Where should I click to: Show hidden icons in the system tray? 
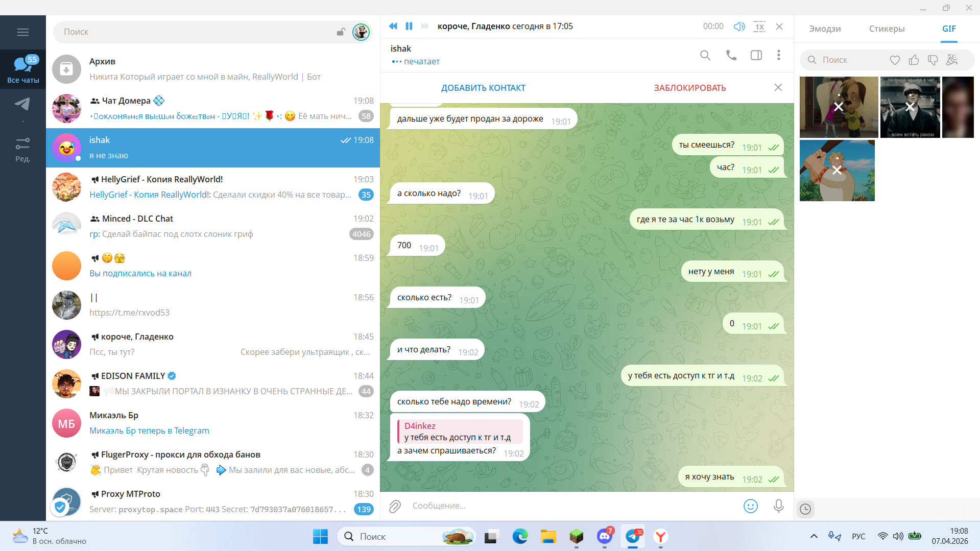tap(814, 536)
